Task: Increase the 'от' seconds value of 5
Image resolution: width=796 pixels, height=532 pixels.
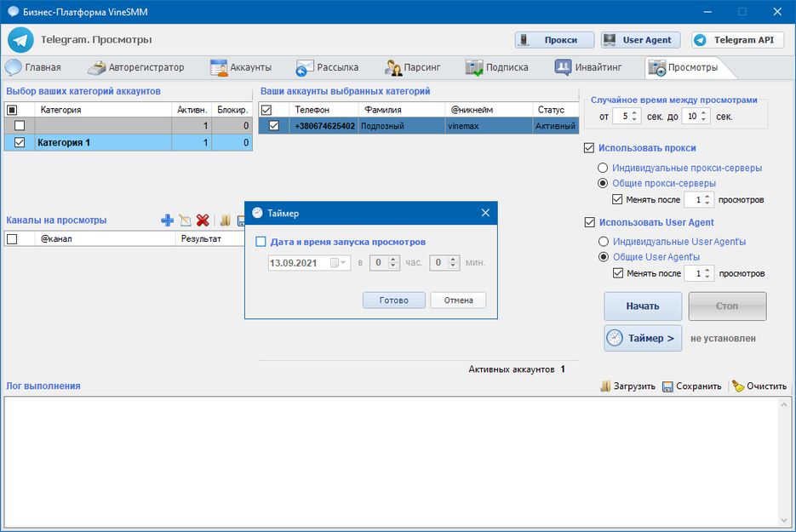Action: coord(634,113)
